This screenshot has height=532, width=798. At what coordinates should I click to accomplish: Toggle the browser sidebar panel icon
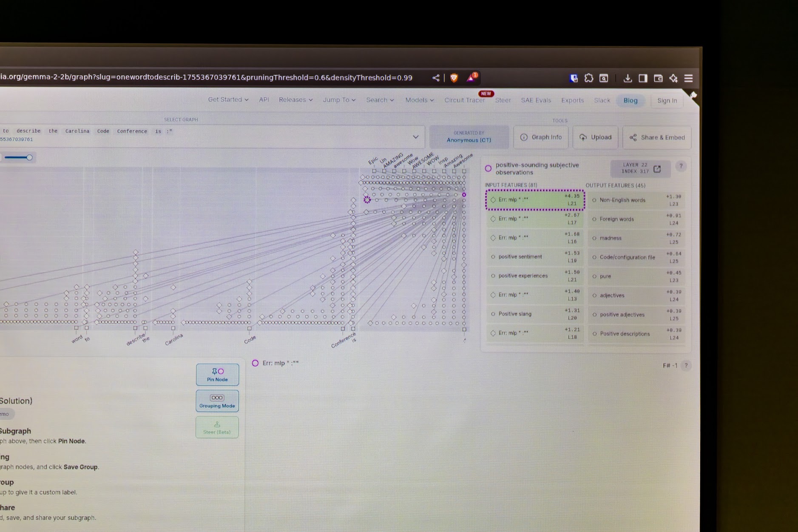[x=643, y=78]
